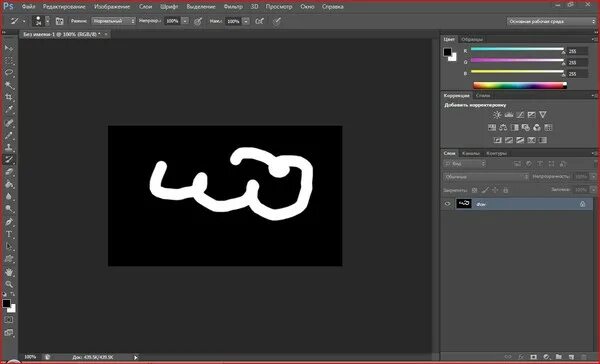
Task: Open the workspace switcher dropdown
Action: pos(551,21)
